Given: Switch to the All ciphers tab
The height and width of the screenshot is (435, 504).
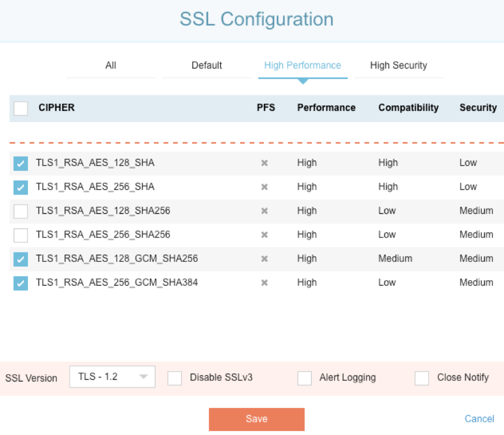Looking at the screenshot, I should (111, 66).
